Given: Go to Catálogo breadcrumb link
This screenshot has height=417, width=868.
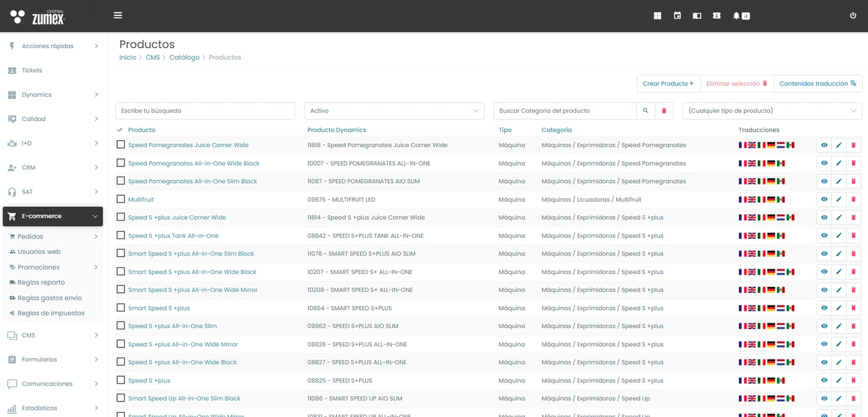Looking at the screenshot, I should coord(184,57).
